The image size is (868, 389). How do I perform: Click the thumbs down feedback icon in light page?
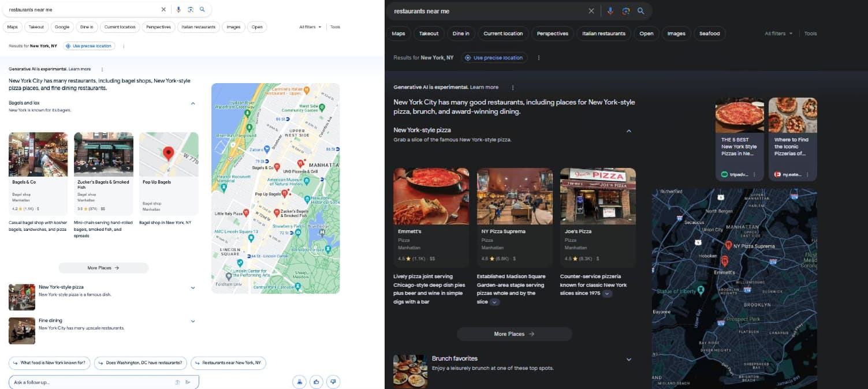point(333,381)
